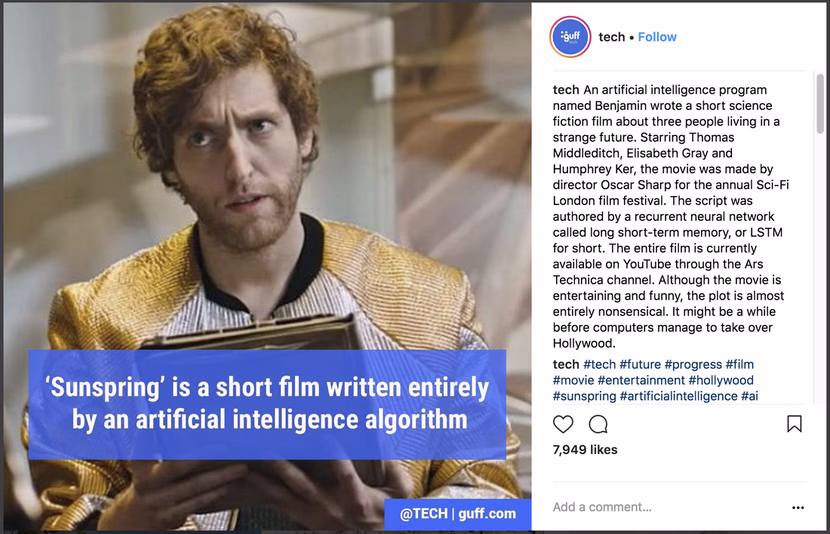Open the #future hashtag
Image resolution: width=830 pixels, height=534 pixels.
tap(640, 364)
